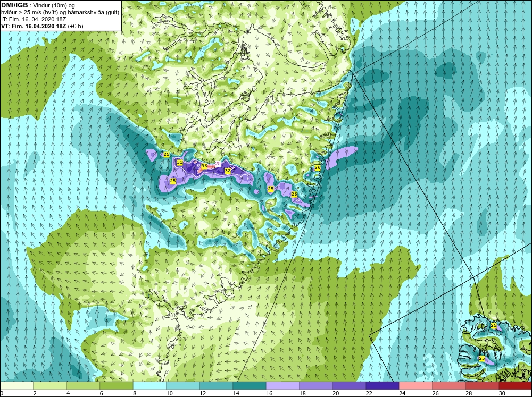Pick the green 4–6 legend swatch
This screenshot has height=397, width=532.
tap(83, 385)
